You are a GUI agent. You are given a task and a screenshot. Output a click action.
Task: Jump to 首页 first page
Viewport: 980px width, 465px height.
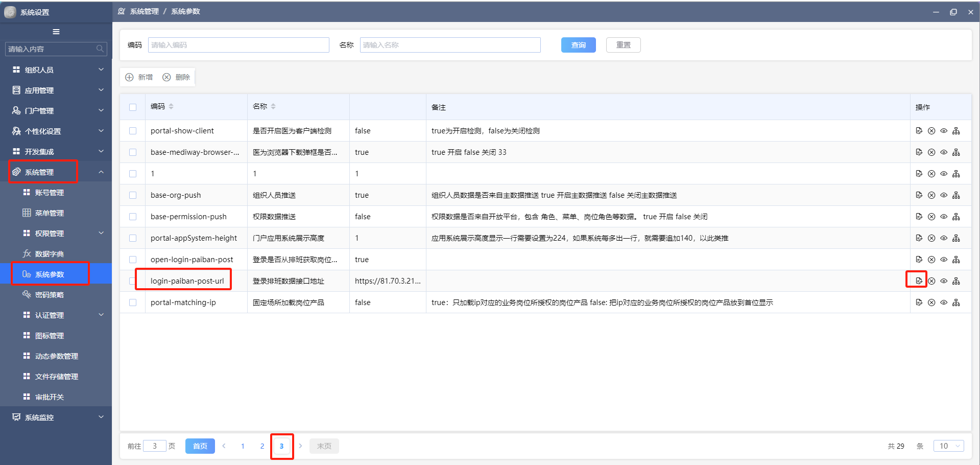pyautogui.click(x=200, y=446)
